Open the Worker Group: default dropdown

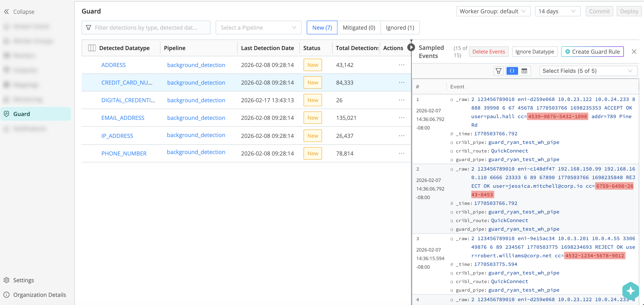pyautogui.click(x=493, y=11)
